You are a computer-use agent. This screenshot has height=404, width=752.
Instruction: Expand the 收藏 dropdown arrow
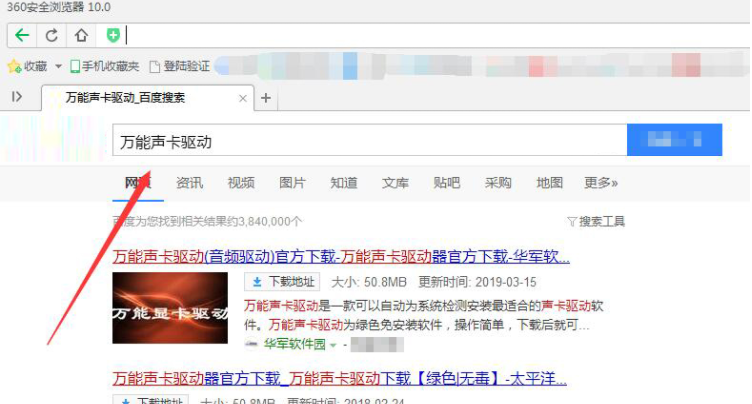coord(59,67)
